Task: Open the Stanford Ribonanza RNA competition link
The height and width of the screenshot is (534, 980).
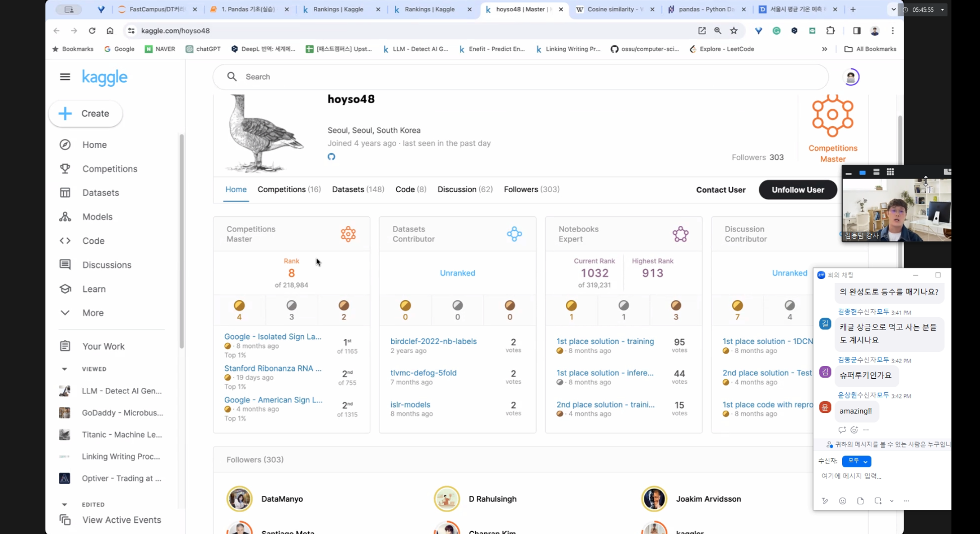Action: click(273, 368)
